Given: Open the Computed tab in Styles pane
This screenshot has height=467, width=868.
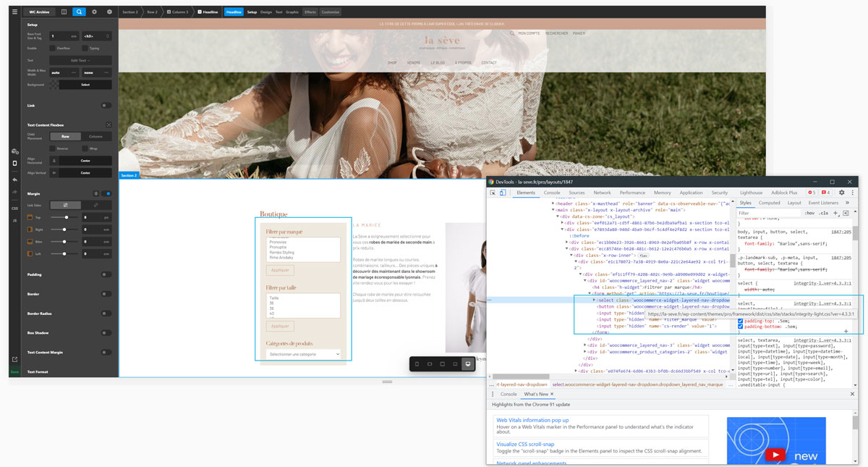Looking at the screenshot, I should (769, 203).
